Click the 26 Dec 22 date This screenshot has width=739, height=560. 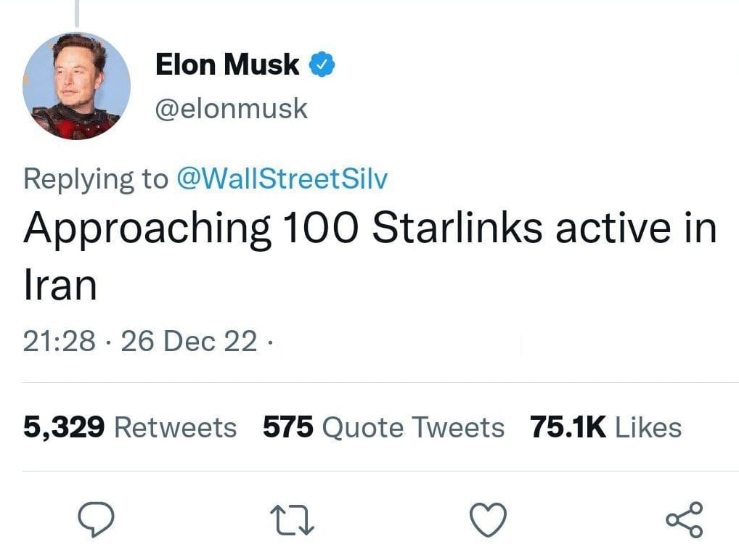tap(189, 341)
